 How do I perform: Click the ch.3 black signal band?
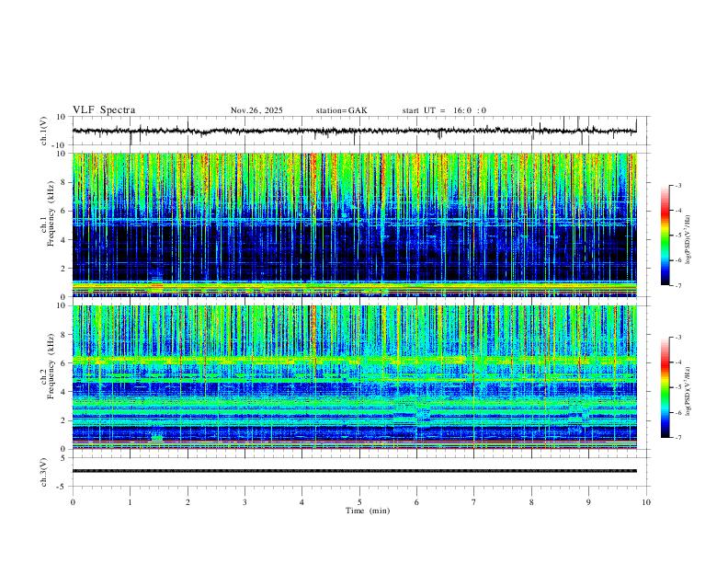(354, 471)
